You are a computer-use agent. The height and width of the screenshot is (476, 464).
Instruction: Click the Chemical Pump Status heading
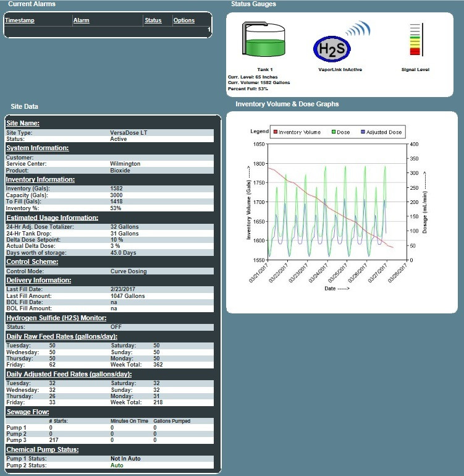(x=42, y=449)
